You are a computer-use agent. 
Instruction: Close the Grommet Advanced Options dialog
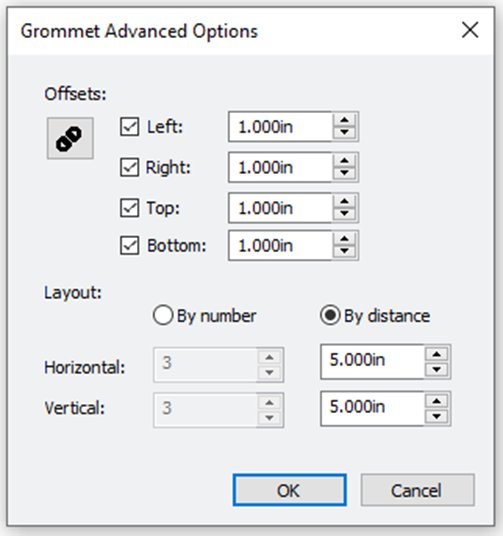470,30
